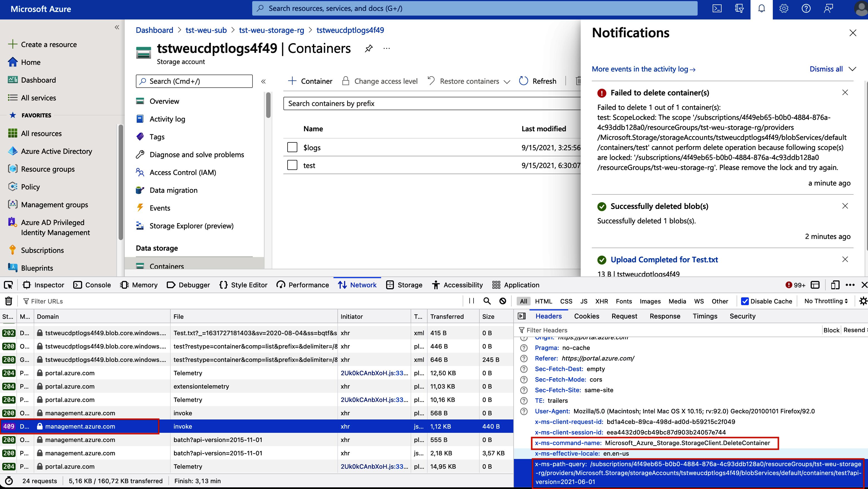
Task: Select the Azure Cloud Shell icon
Action: (717, 9)
